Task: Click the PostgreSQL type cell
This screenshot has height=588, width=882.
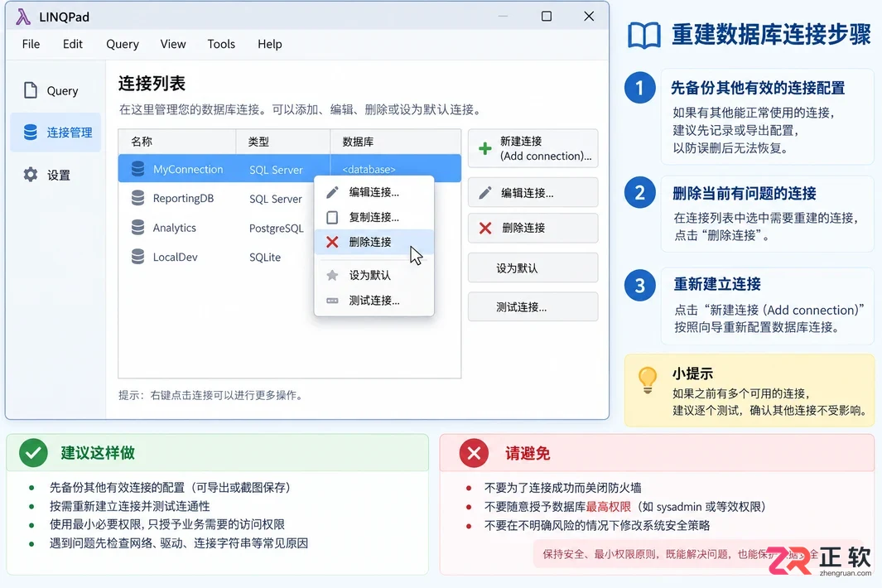Action: point(276,228)
